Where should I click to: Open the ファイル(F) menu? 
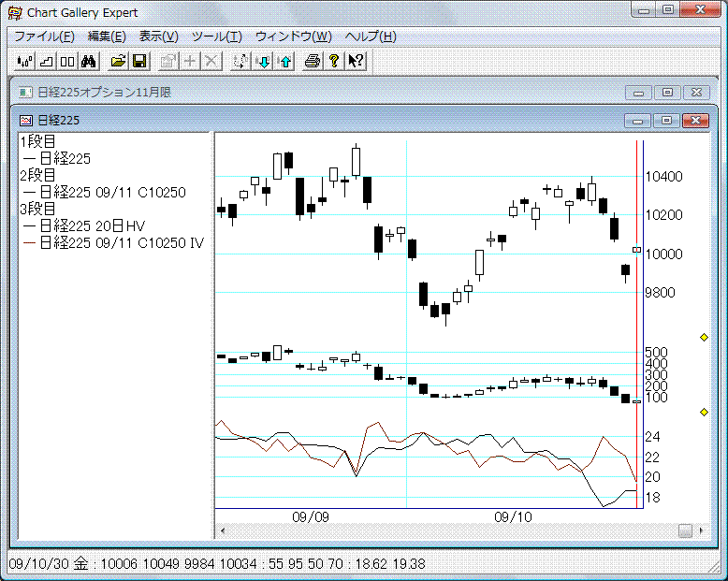coord(44,36)
